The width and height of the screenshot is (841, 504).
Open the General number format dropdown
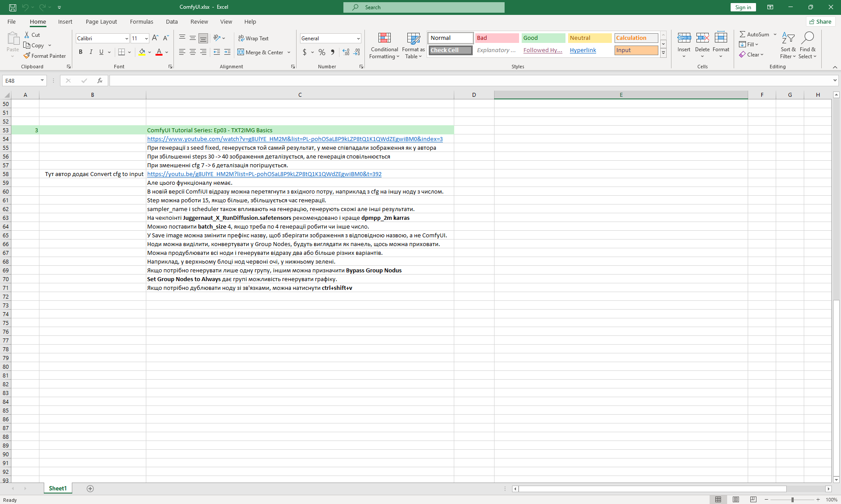coord(358,39)
